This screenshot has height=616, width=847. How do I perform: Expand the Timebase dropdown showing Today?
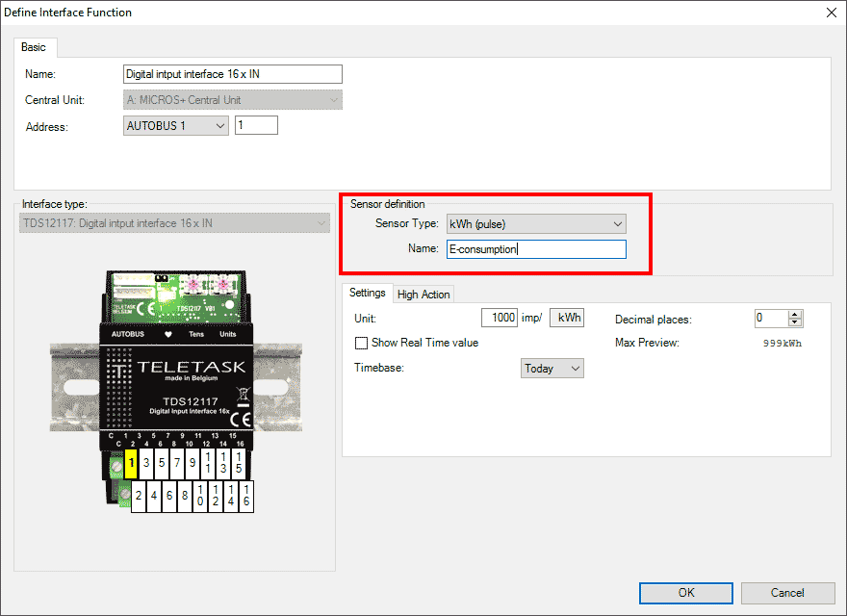point(552,369)
